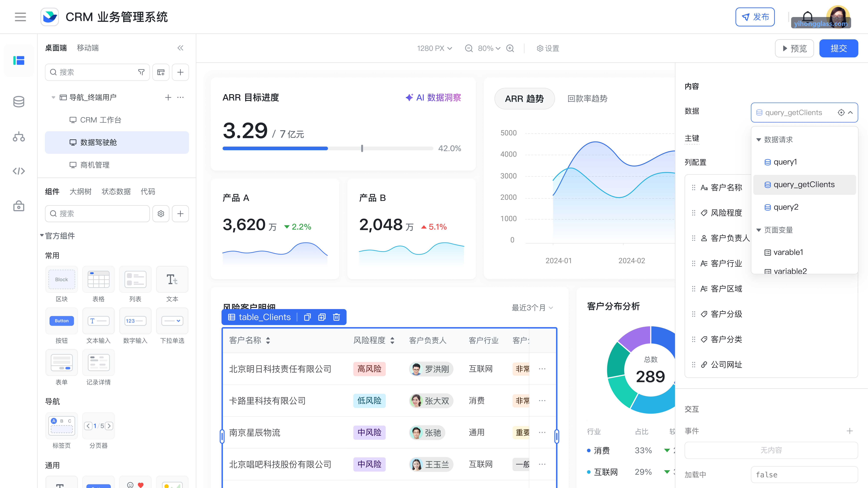Click the 加载中 false input field
Image resolution: width=868 pixels, height=488 pixels.
pyautogui.click(x=804, y=475)
